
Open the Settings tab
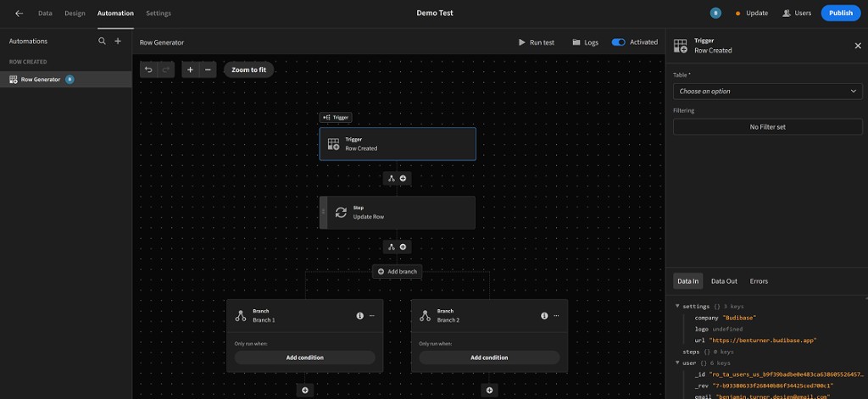(x=159, y=14)
